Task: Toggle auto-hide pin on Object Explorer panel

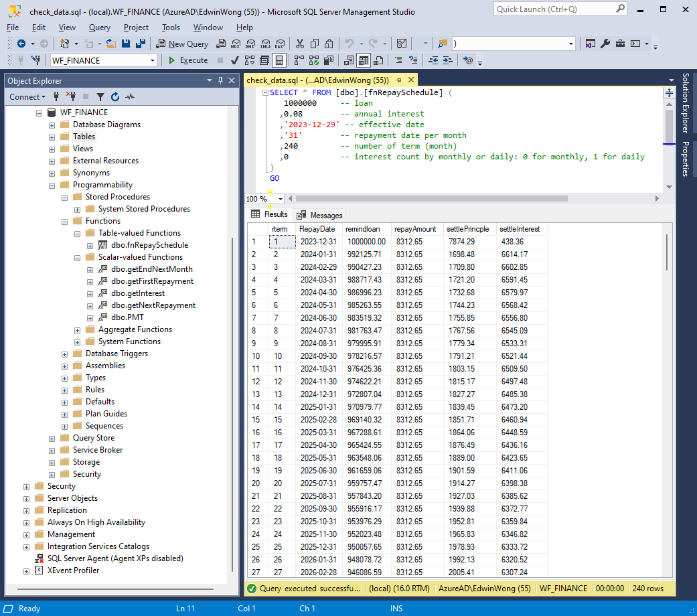Action: tap(221, 80)
